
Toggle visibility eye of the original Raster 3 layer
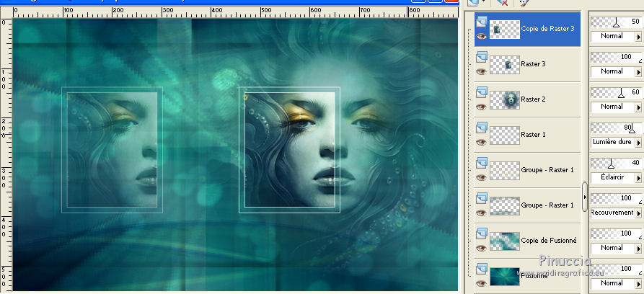482,71
